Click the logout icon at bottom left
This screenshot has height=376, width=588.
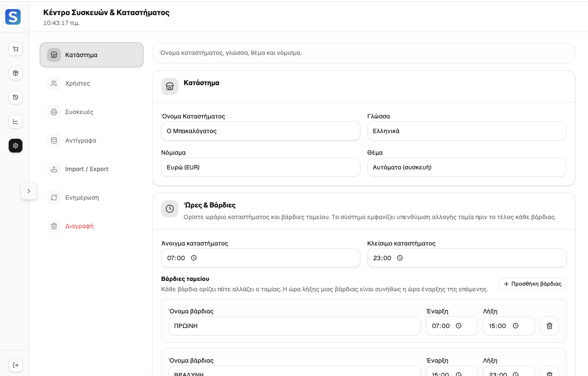click(x=16, y=365)
